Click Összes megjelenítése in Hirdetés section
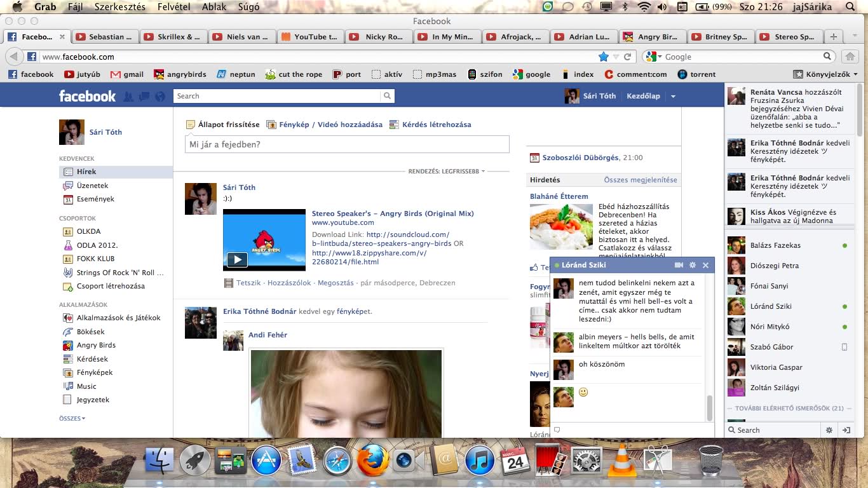868x488 pixels. click(x=641, y=180)
